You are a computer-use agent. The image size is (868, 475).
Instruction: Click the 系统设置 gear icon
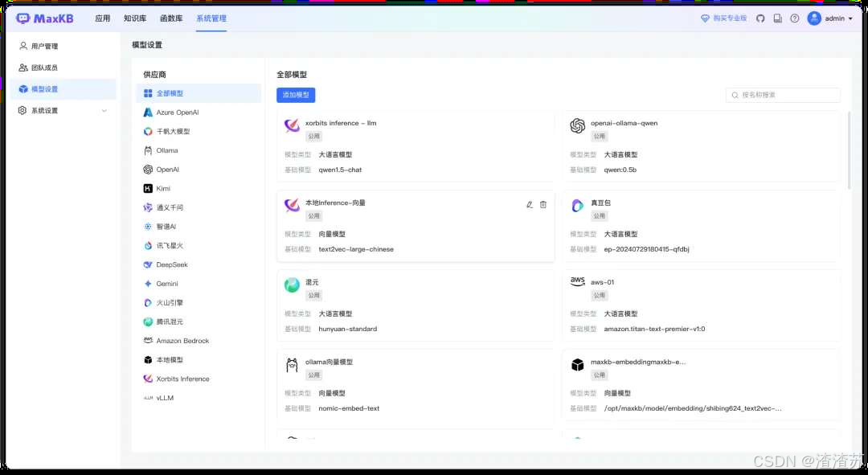[x=23, y=111]
